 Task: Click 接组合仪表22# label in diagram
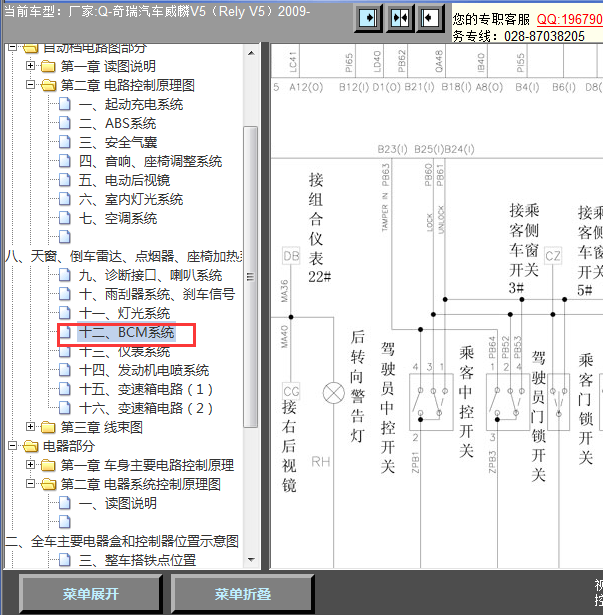click(319, 228)
